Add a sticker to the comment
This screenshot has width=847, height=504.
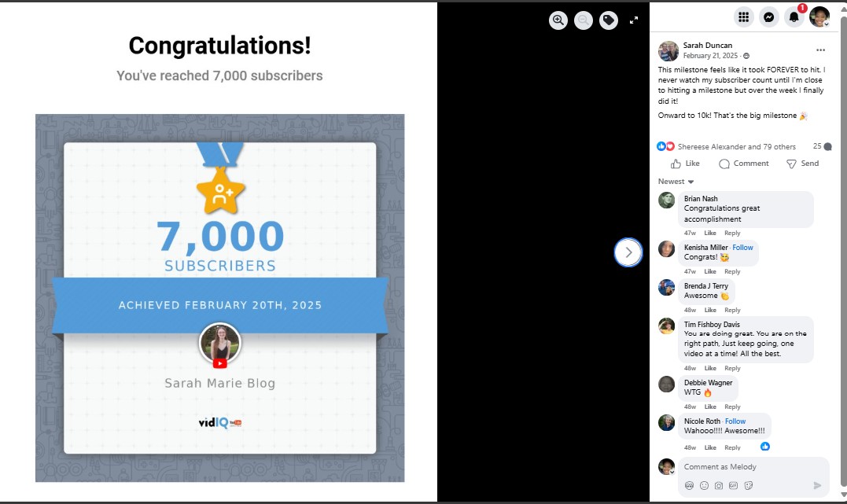[x=749, y=486]
